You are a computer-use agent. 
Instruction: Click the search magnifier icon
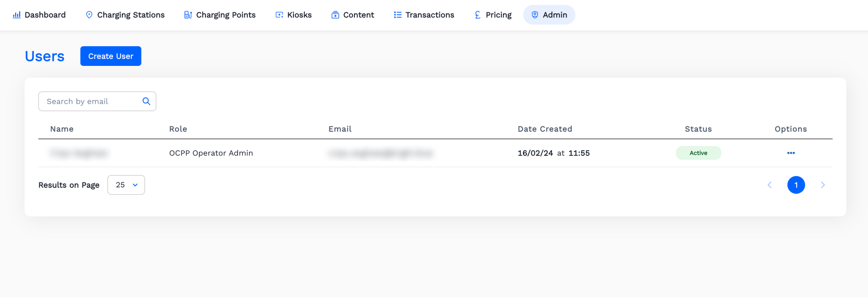coord(146,101)
